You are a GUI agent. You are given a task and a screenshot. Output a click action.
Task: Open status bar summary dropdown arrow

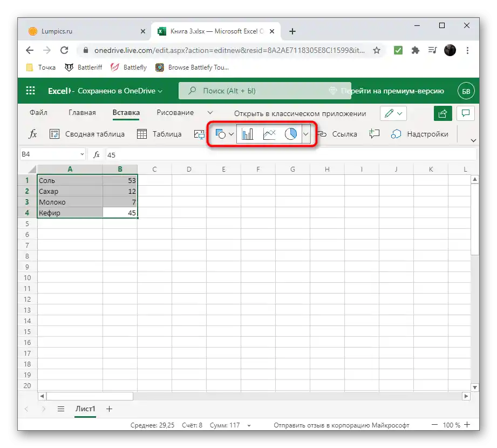pos(249,425)
